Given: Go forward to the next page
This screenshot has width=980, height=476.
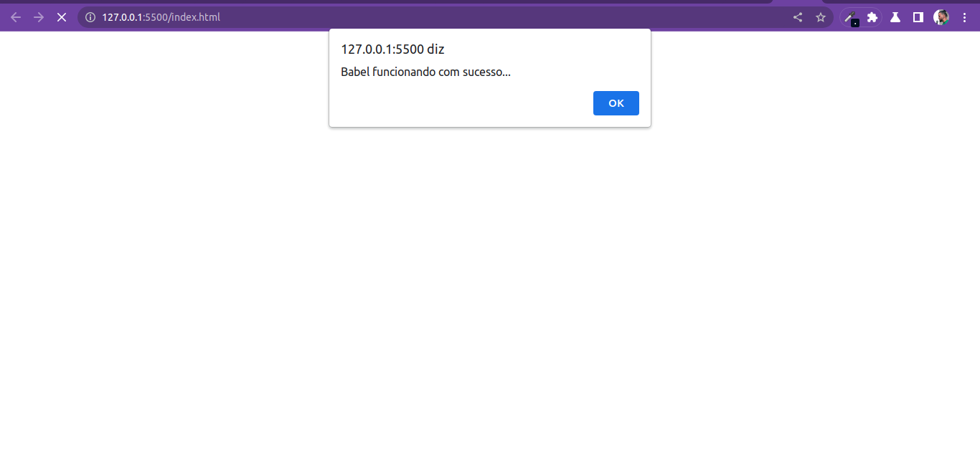Looking at the screenshot, I should point(39,17).
